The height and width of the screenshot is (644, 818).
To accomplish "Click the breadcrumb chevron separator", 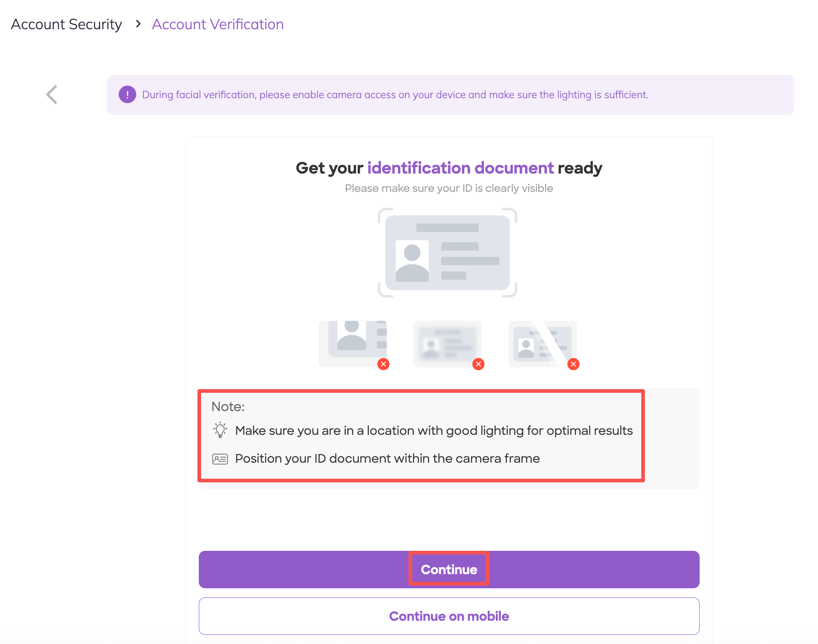I will tap(138, 24).
